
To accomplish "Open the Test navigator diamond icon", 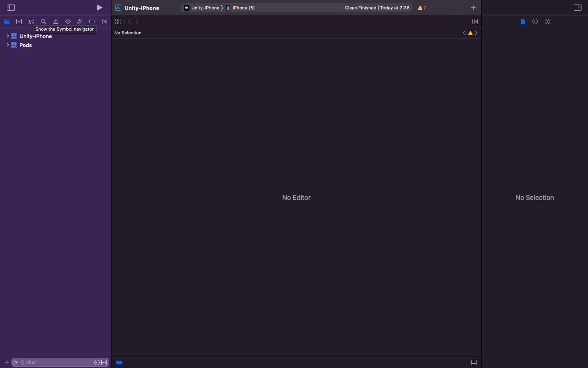I will (x=68, y=22).
